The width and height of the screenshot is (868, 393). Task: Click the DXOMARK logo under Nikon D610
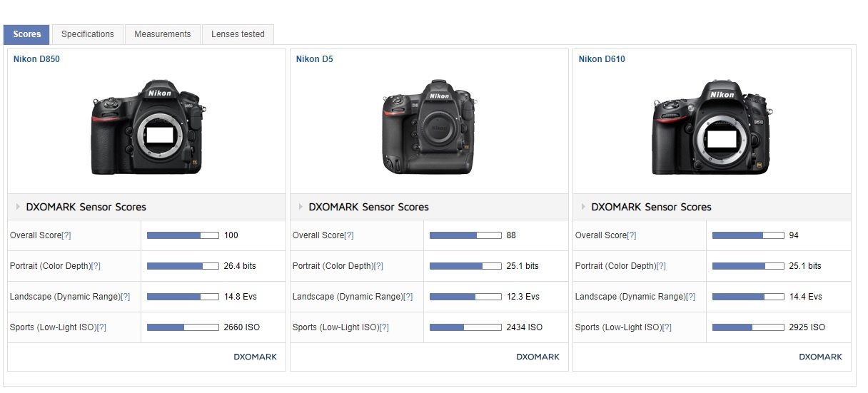[820, 357]
